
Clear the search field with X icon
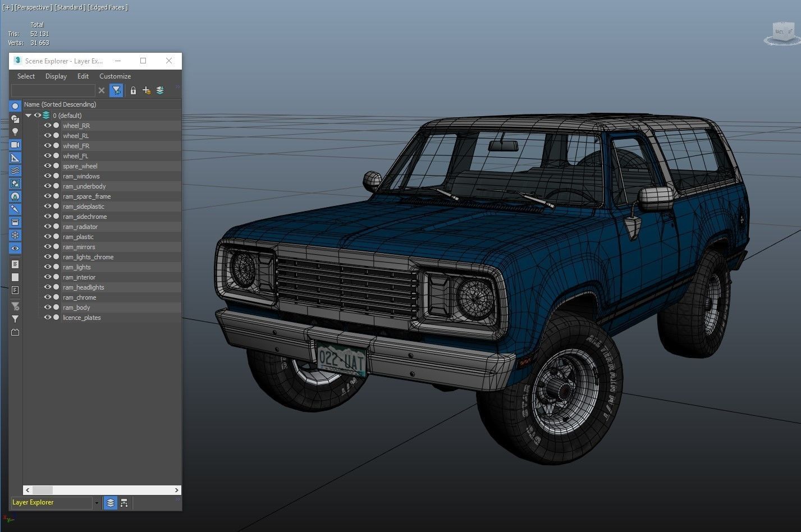[x=102, y=90]
